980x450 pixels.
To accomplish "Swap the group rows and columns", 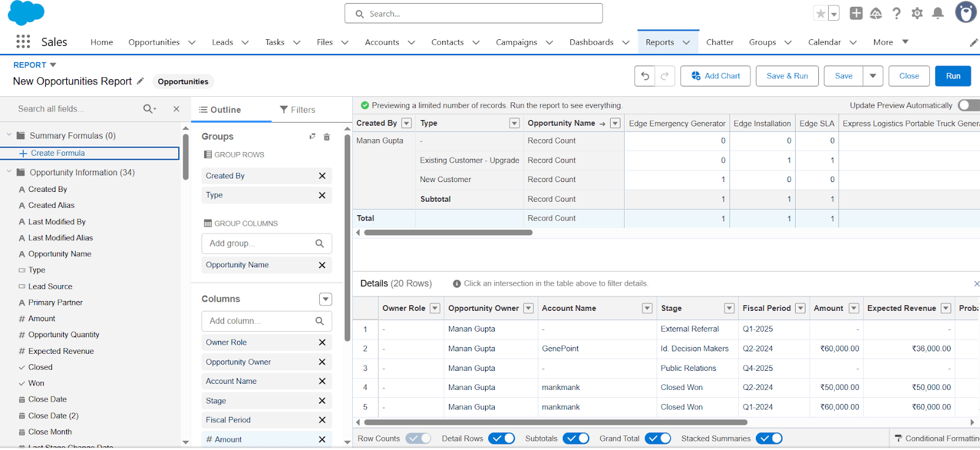I will click(x=312, y=137).
